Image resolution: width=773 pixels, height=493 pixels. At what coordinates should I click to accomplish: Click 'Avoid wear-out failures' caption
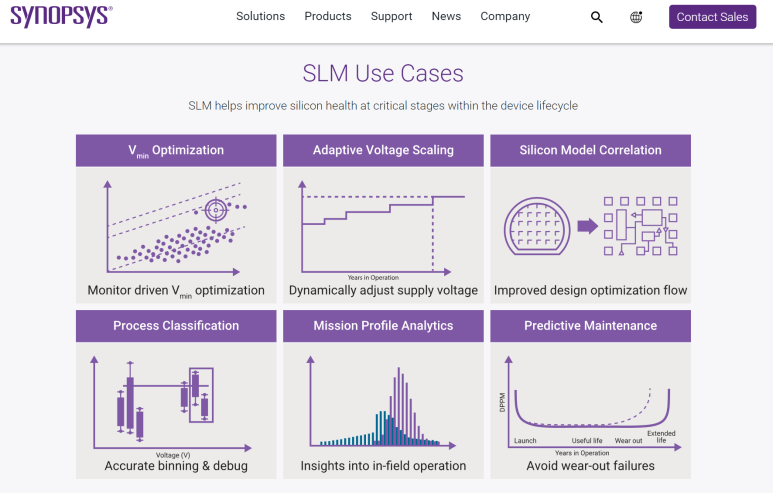click(x=591, y=466)
